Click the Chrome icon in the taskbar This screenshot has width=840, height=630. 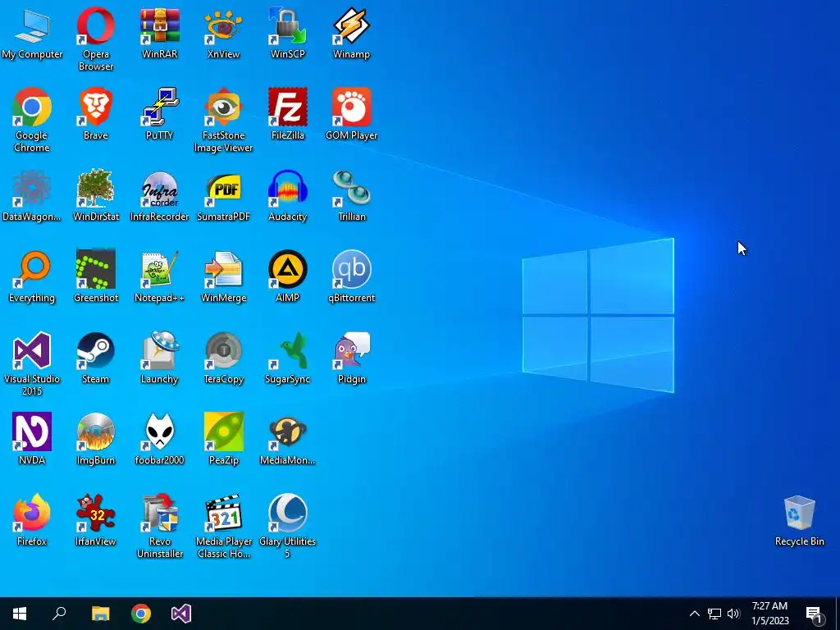[141, 614]
